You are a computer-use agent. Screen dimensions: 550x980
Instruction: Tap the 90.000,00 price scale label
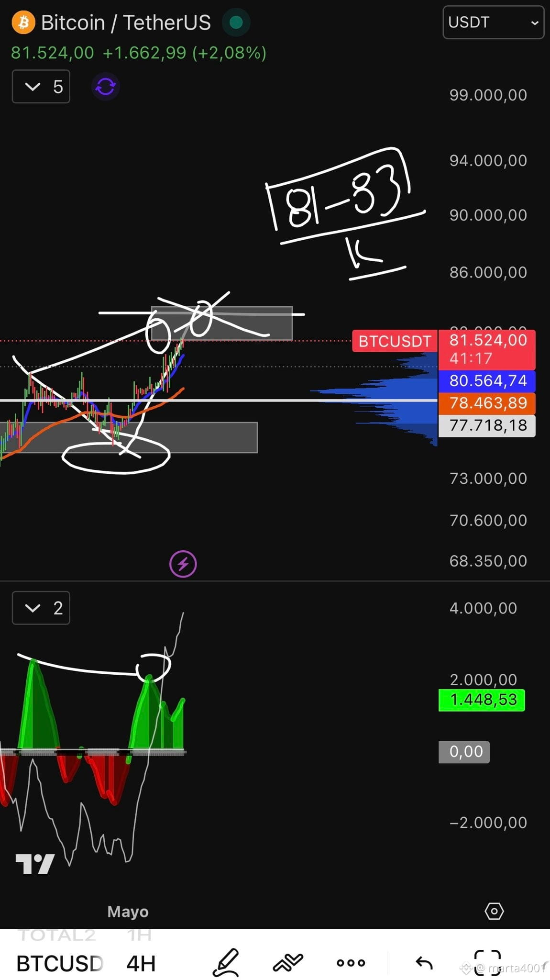[488, 215]
